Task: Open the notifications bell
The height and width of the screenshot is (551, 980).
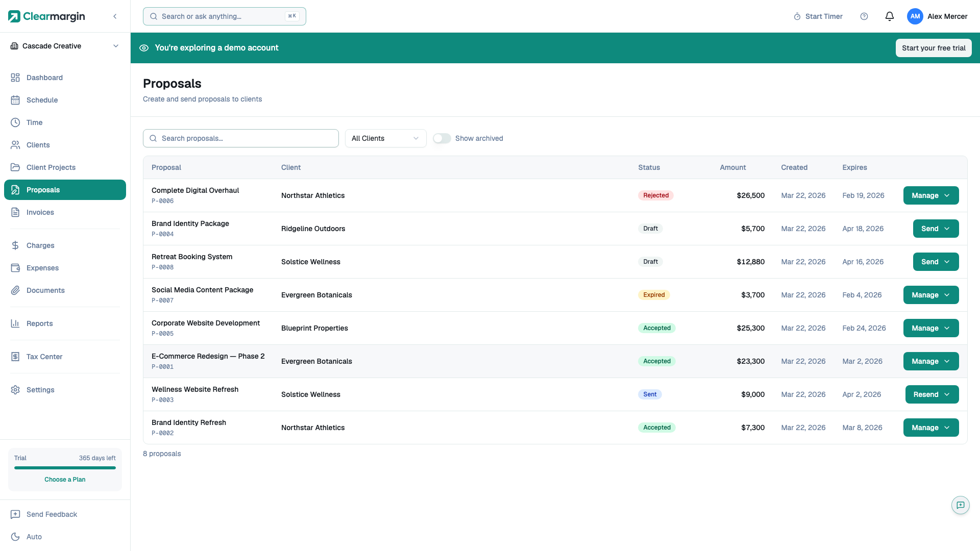Action: (x=889, y=16)
